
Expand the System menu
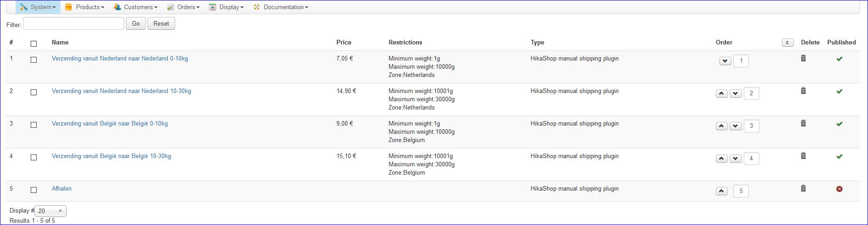coord(38,7)
